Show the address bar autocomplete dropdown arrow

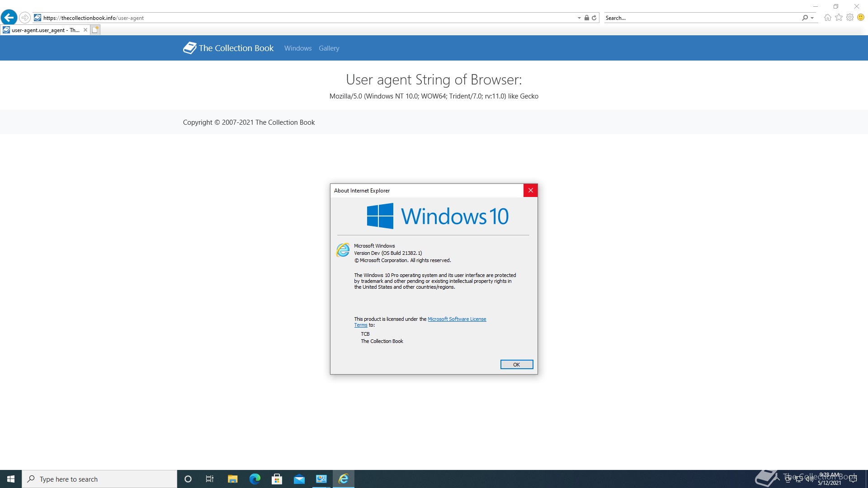(579, 18)
